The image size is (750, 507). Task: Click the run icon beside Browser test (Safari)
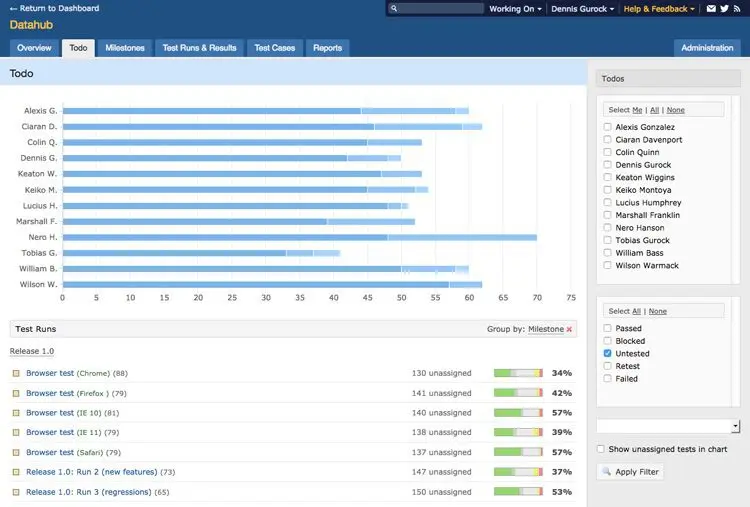pyautogui.click(x=16, y=452)
